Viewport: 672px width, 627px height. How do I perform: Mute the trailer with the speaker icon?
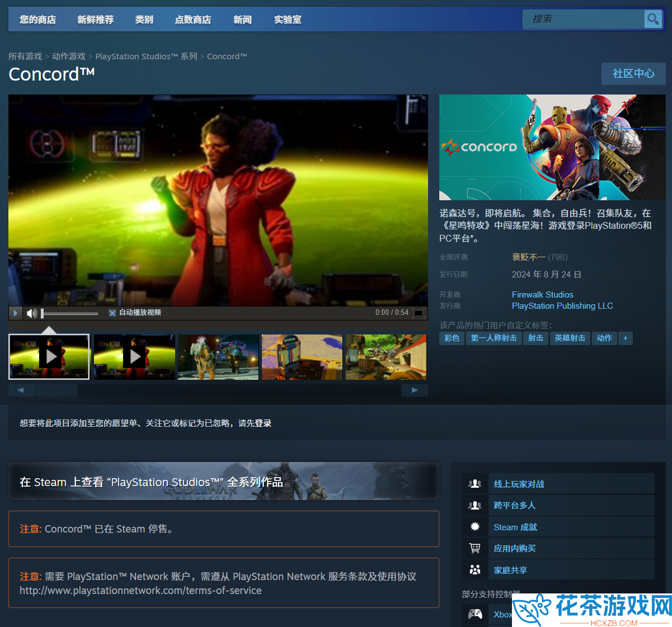point(32,313)
